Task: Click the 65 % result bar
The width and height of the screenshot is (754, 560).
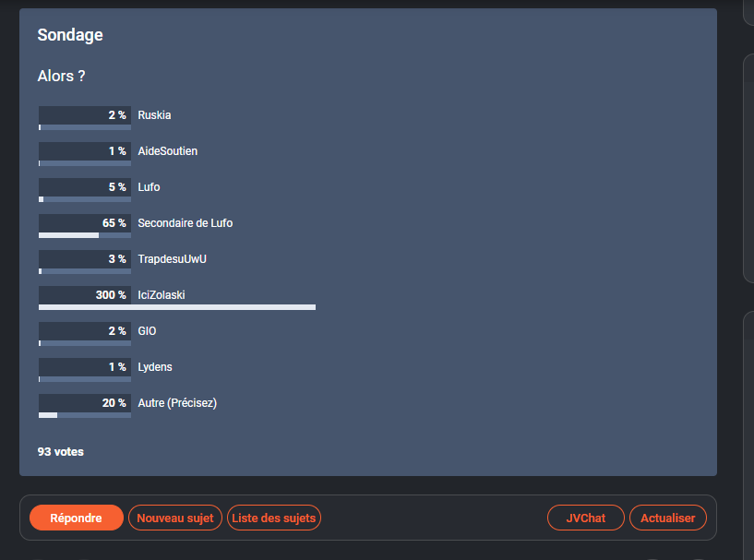Action: [x=68, y=234]
